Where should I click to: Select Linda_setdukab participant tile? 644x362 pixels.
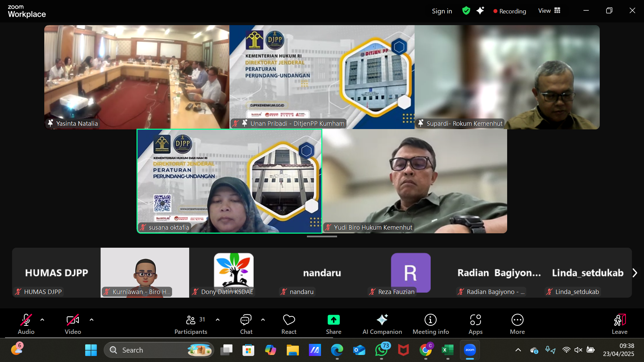(x=588, y=273)
